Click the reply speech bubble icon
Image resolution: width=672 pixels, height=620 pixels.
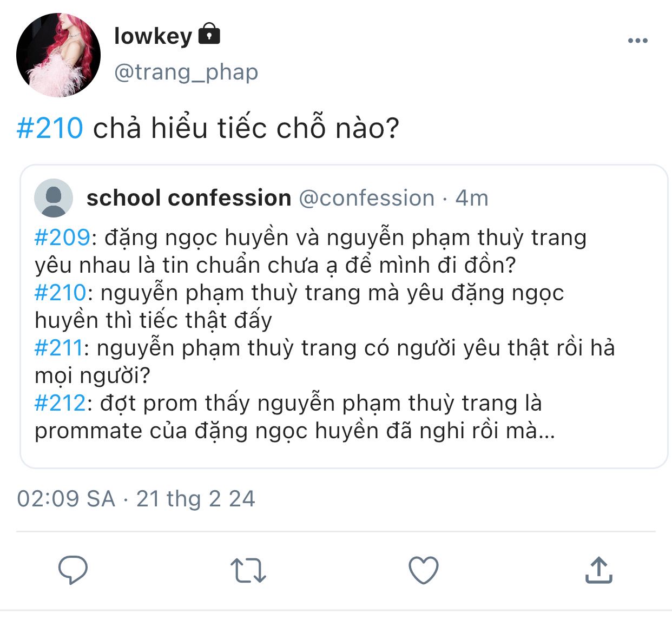73,570
